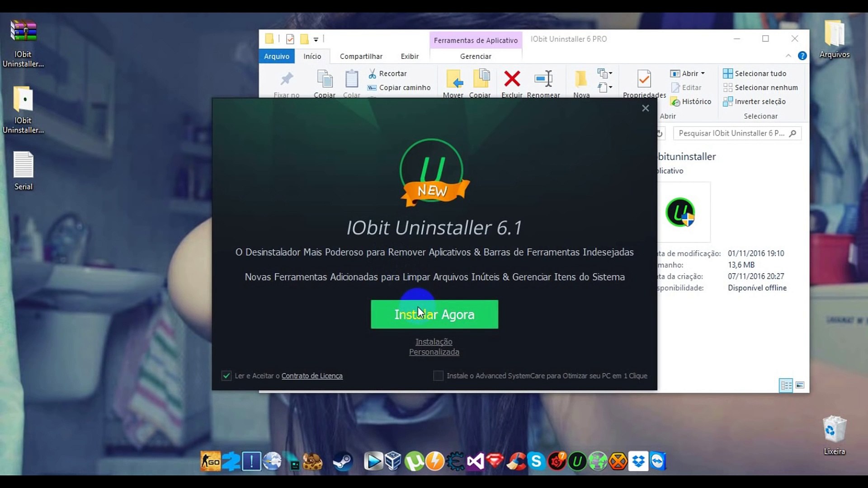
Task: Click the Propriedades checkmark icon
Action: point(644,79)
